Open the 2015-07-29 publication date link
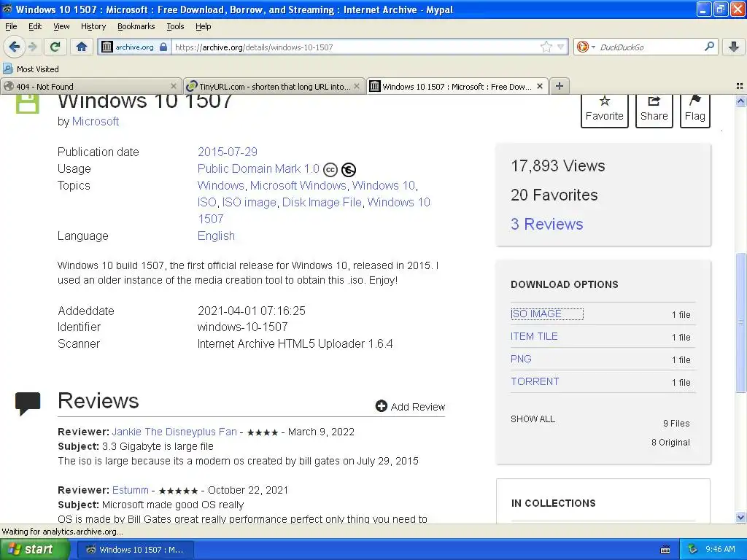 click(228, 152)
